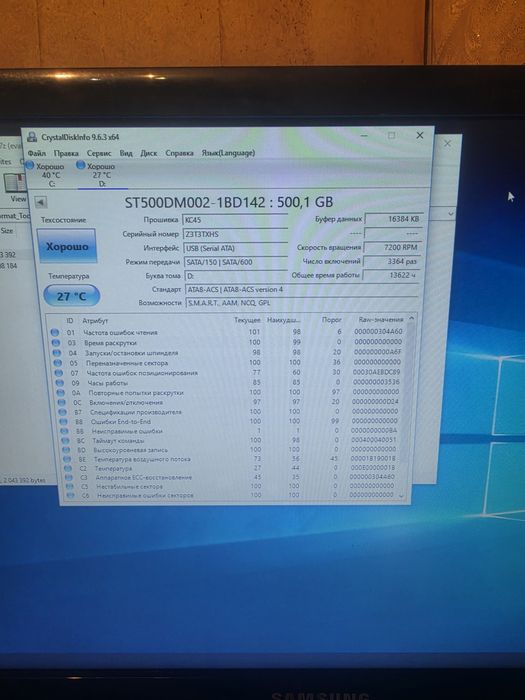Click the Текущее column header
The width and height of the screenshot is (525, 700).
(x=247, y=320)
